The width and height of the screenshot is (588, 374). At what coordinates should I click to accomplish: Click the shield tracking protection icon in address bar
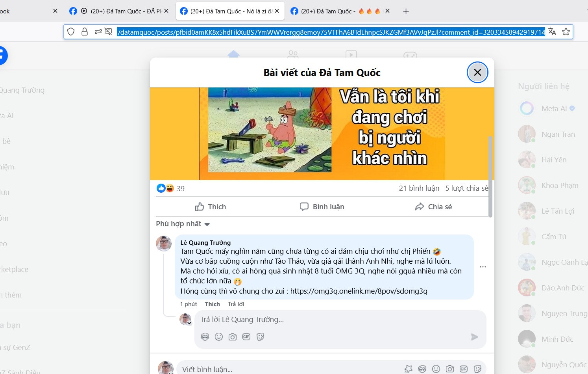pos(71,32)
